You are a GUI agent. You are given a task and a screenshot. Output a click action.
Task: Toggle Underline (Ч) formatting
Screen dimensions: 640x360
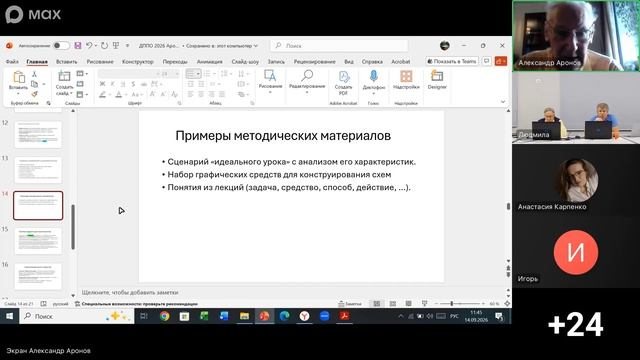point(123,84)
